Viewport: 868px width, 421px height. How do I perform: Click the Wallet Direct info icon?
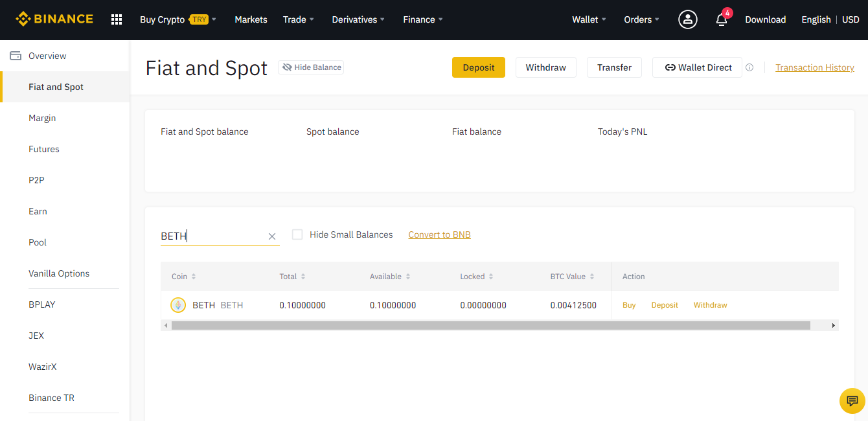(749, 67)
